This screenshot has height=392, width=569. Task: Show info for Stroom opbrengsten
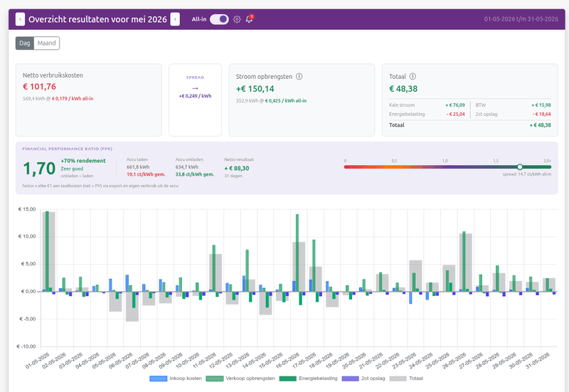(x=299, y=77)
